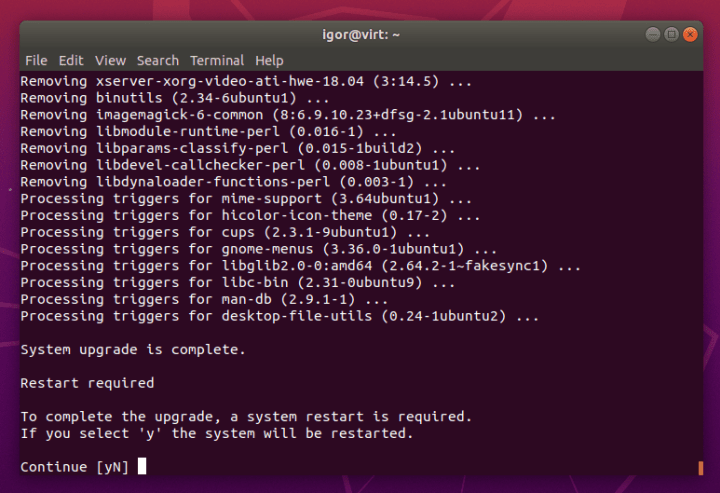Open the Search menu
This screenshot has width=720, height=493.
click(x=158, y=61)
